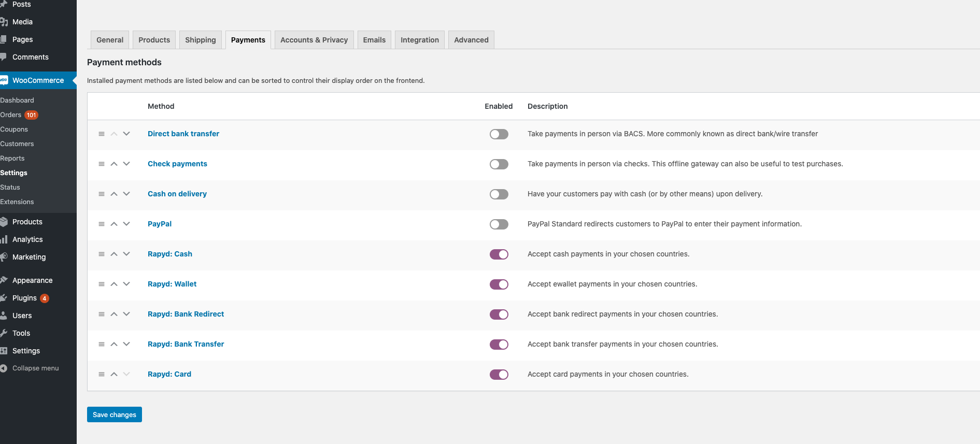Open the Accounts & Privacy tab
This screenshot has height=444, width=980.
314,40
